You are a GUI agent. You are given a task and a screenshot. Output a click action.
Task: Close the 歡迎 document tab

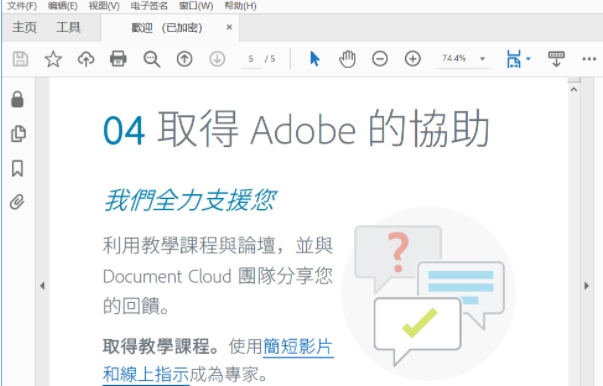tap(229, 27)
